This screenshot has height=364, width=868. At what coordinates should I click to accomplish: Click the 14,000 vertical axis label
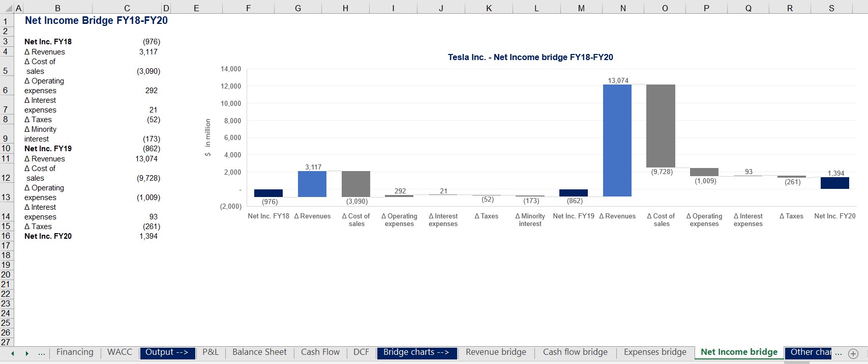231,69
